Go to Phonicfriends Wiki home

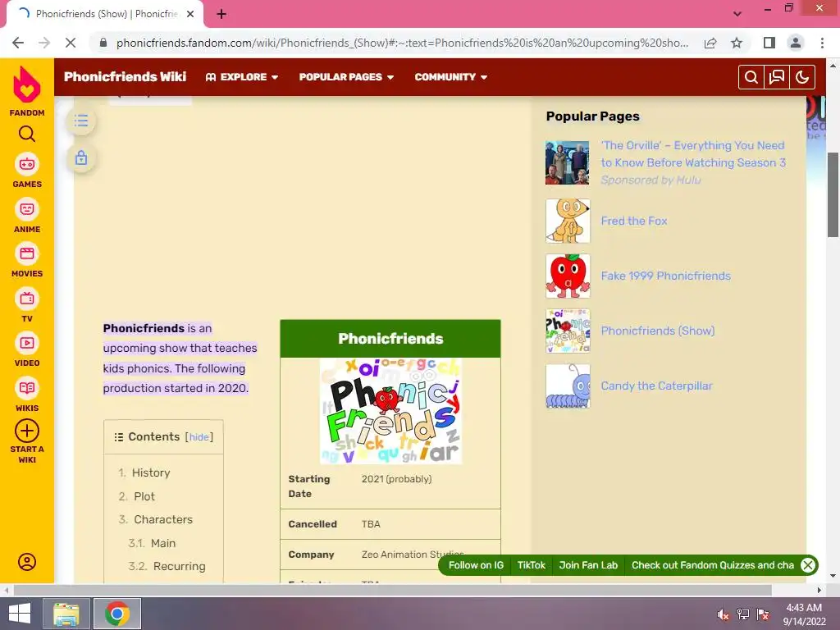point(125,76)
